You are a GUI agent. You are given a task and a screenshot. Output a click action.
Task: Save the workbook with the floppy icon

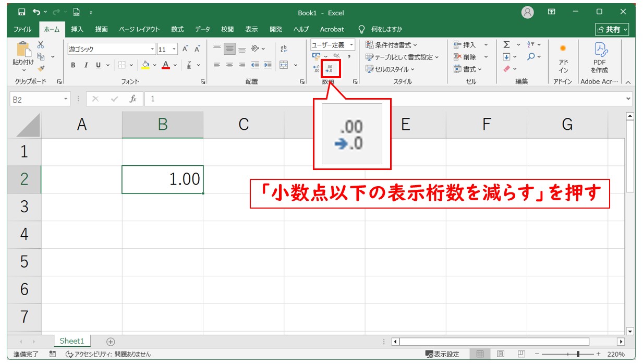(x=21, y=12)
